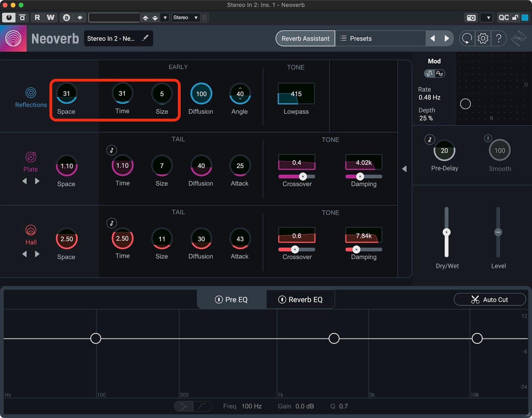Select previous Plate reverb type arrow
The height and width of the screenshot is (418, 532).
tap(25, 181)
